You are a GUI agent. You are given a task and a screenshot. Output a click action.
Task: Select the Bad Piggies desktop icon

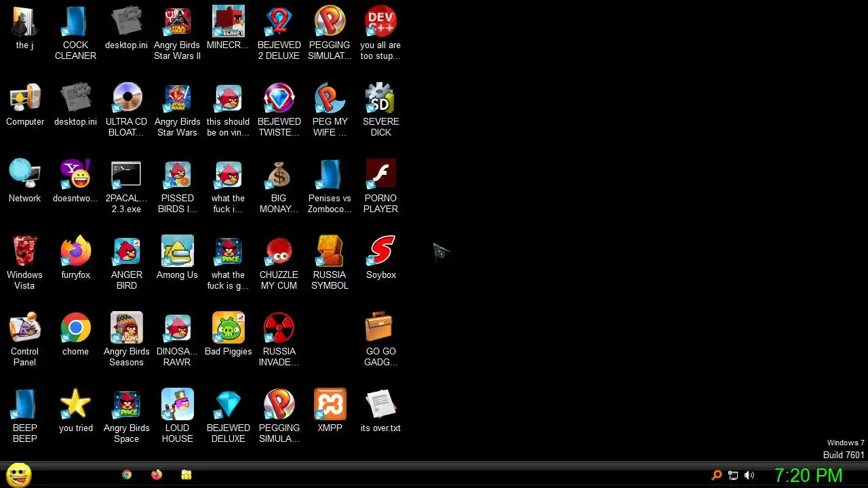(228, 328)
